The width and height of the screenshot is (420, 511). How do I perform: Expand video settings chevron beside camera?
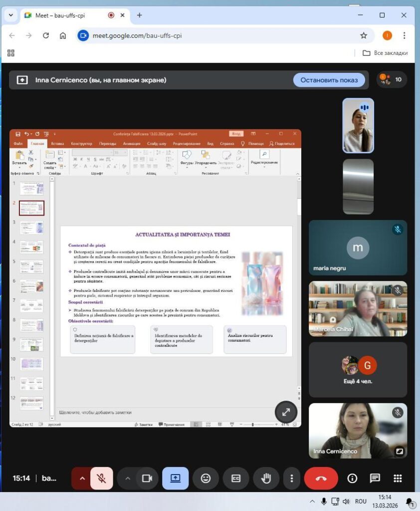[128, 478]
